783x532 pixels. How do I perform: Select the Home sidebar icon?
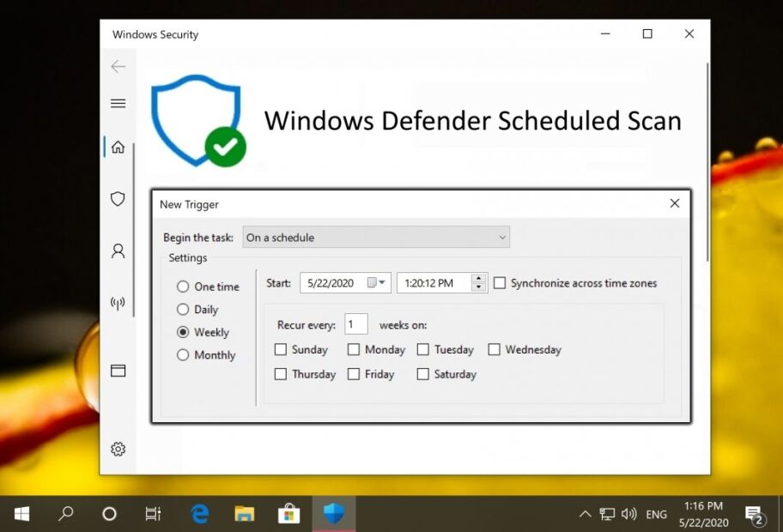click(x=118, y=148)
